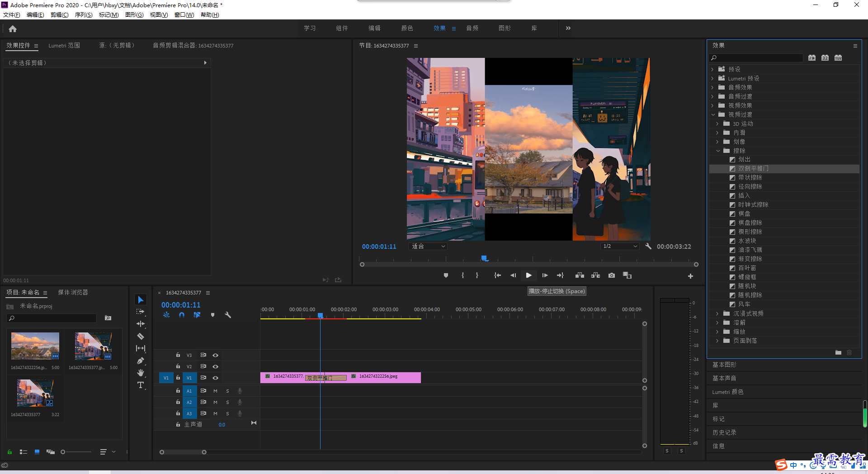Open the program monitor wrench settings
Screen dimensions: 868x474
click(x=648, y=246)
